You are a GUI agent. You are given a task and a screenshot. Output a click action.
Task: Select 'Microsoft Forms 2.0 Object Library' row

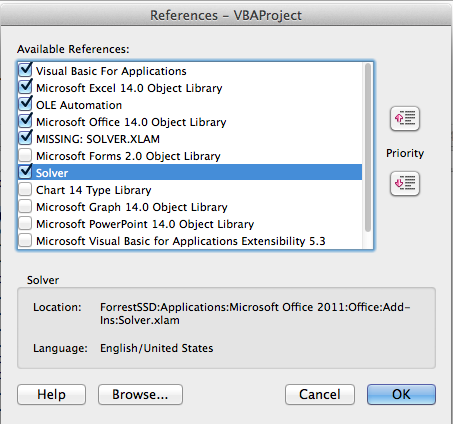pos(190,156)
